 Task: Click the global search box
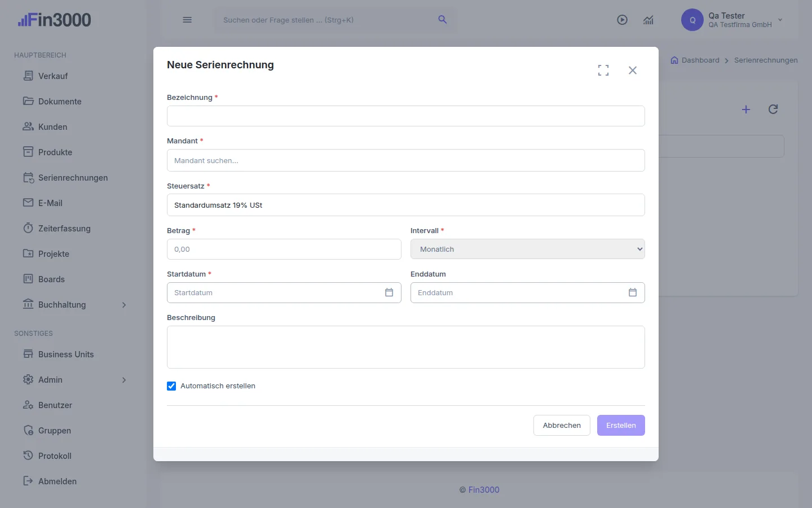click(335, 20)
